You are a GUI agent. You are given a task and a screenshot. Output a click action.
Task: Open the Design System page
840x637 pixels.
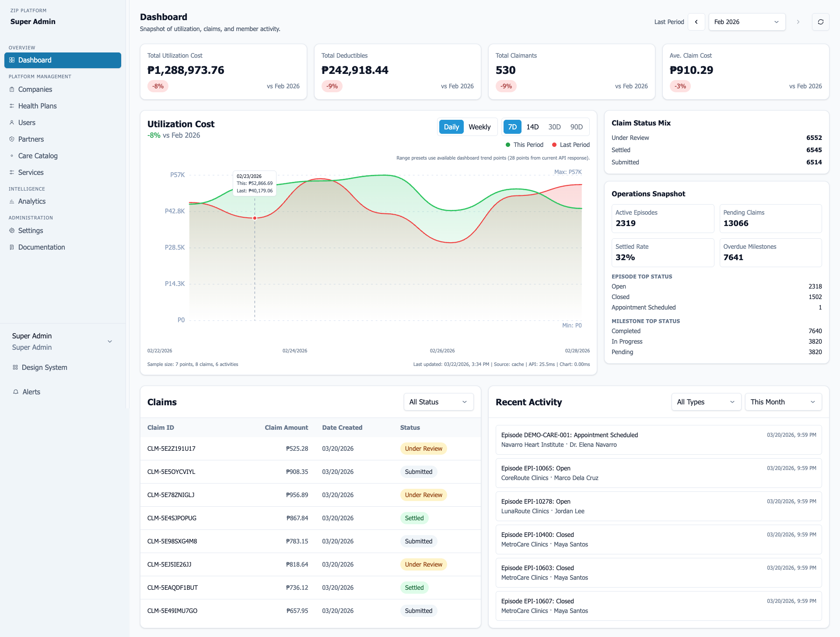pos(44,367)
